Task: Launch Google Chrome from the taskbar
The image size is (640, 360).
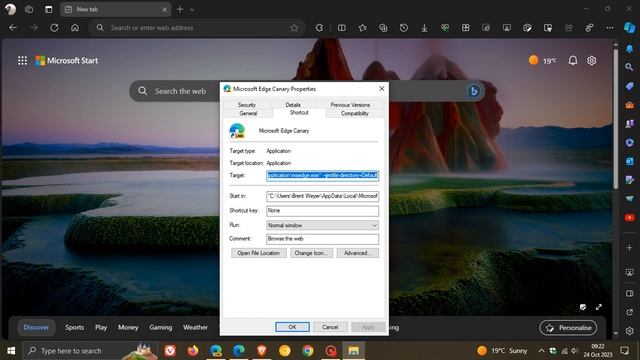Action: [x=308, y=351]
